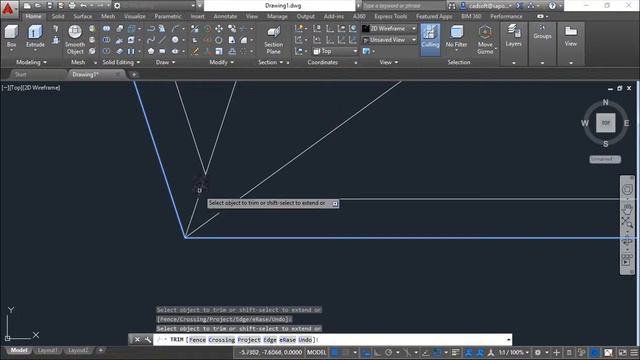Image resolution: width=640 pixels, height=360 pixels.
Task: Expand the Draw panel
Action: point(165,62)
